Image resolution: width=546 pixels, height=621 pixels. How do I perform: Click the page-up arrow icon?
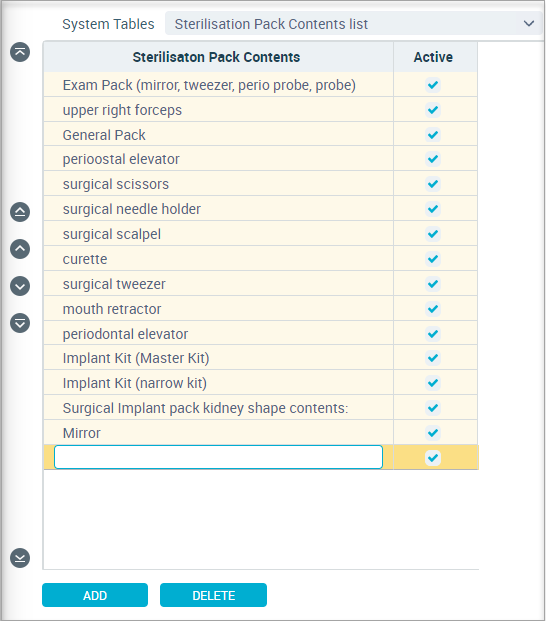(x=20, y=212)
